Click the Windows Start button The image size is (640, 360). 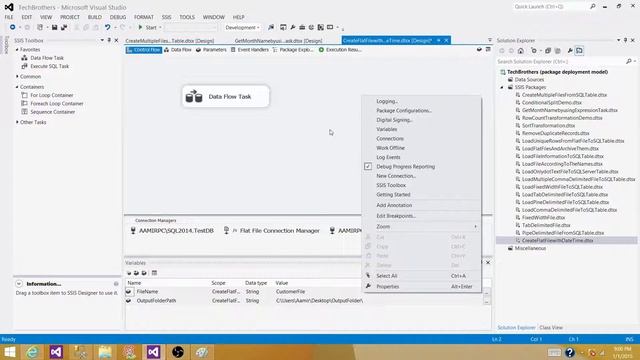[x=9, y=352]
